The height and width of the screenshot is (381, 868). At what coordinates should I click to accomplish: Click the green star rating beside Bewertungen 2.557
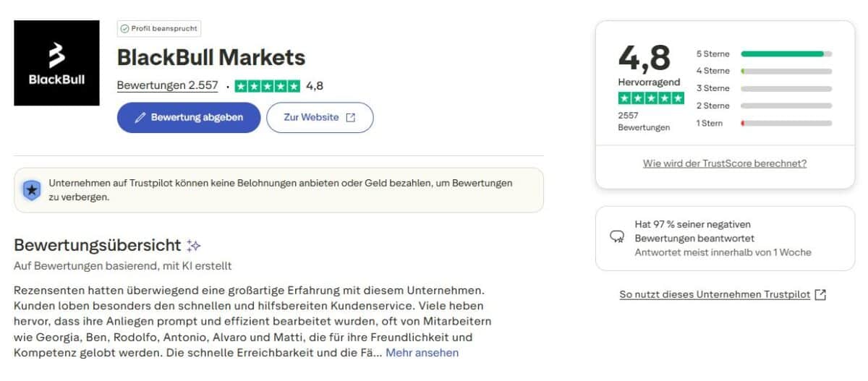268,86
